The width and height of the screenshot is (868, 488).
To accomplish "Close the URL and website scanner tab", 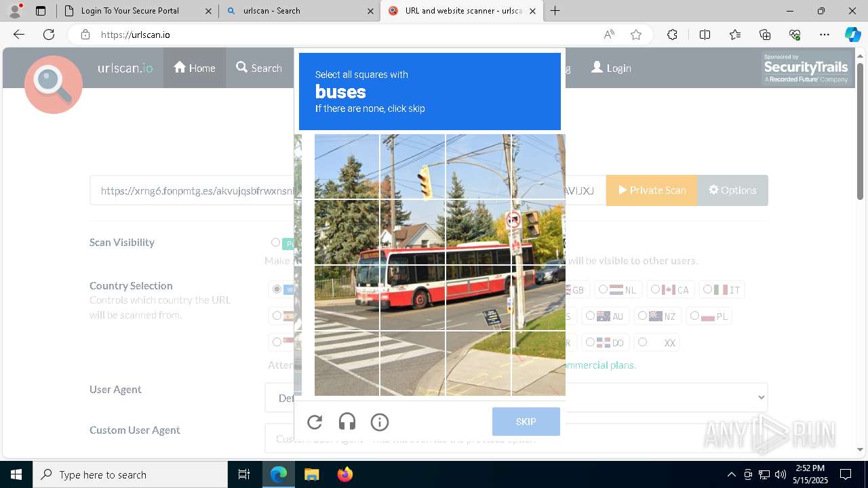I will coord(533,11).
